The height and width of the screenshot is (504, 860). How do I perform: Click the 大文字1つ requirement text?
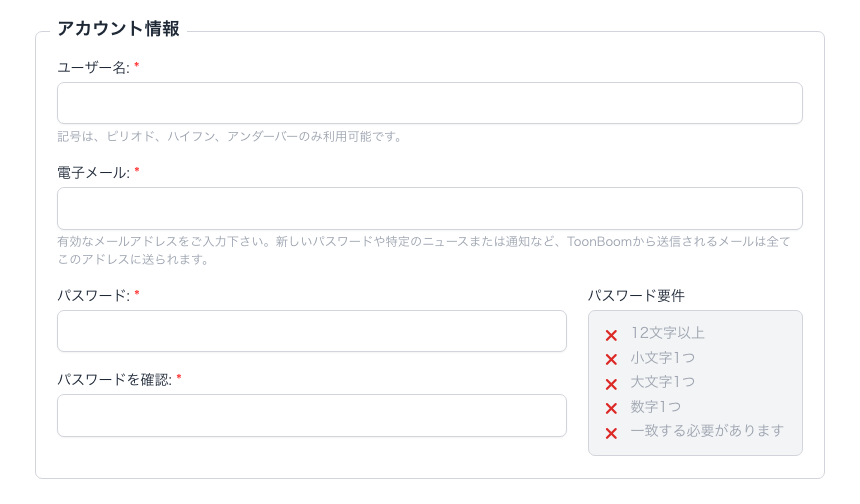coord(662,382)
